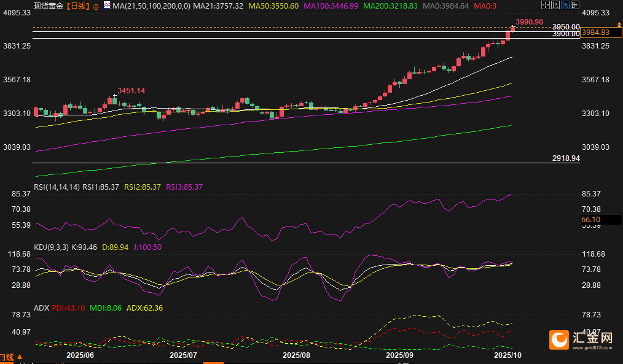
Task: Click the crosshair icon beside 日线 label
Action: 96,6
